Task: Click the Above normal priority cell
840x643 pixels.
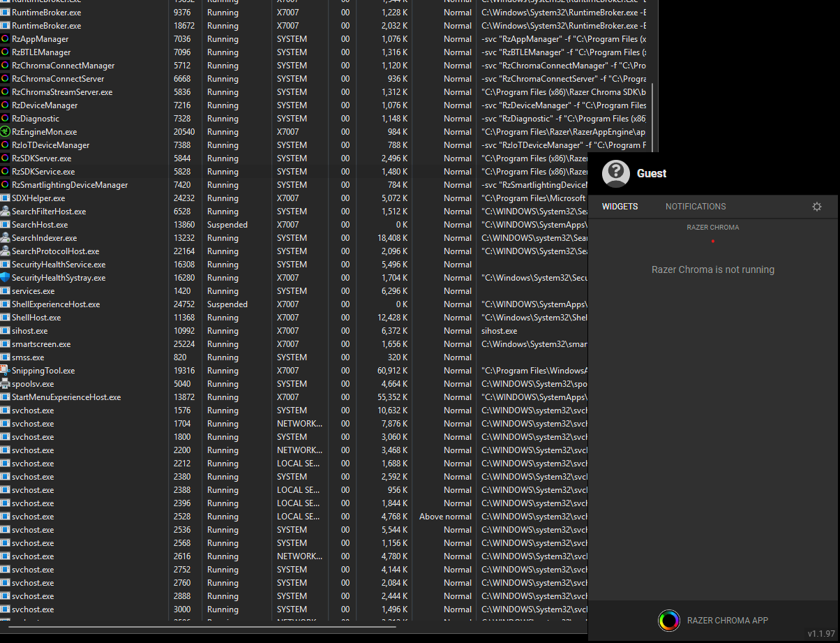Action: point(445,517)
